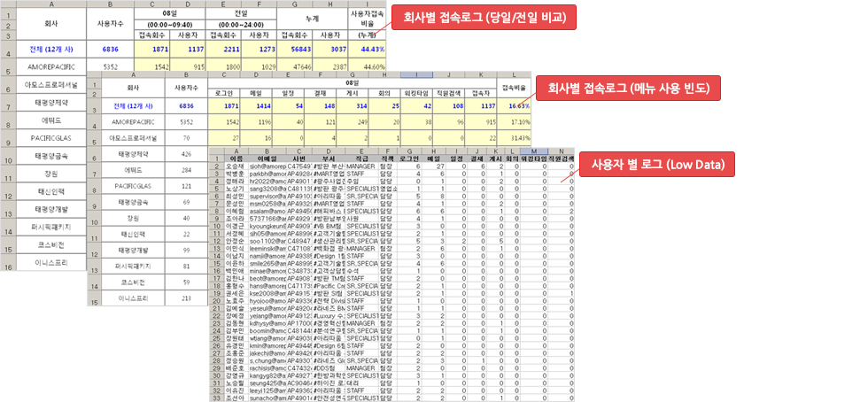Select the 접속자 header in menu usage sheet

[480, 93]
